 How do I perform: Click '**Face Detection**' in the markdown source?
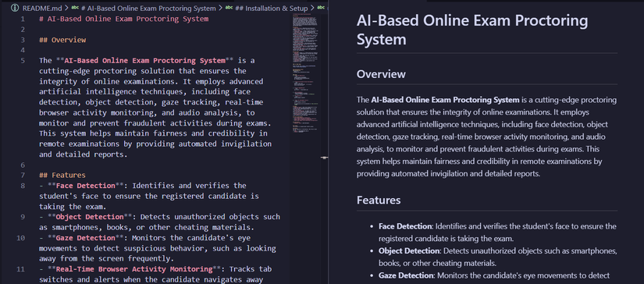point(85,186)
